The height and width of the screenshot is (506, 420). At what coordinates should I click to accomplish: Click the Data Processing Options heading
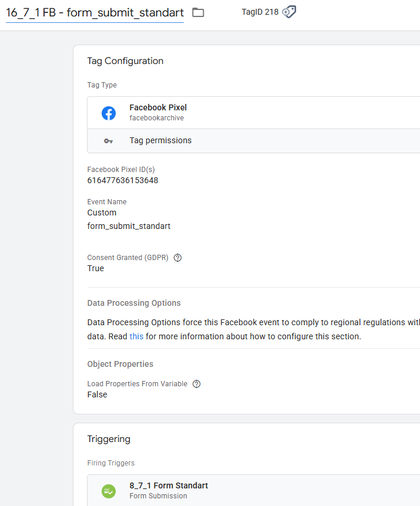(134, 303)
